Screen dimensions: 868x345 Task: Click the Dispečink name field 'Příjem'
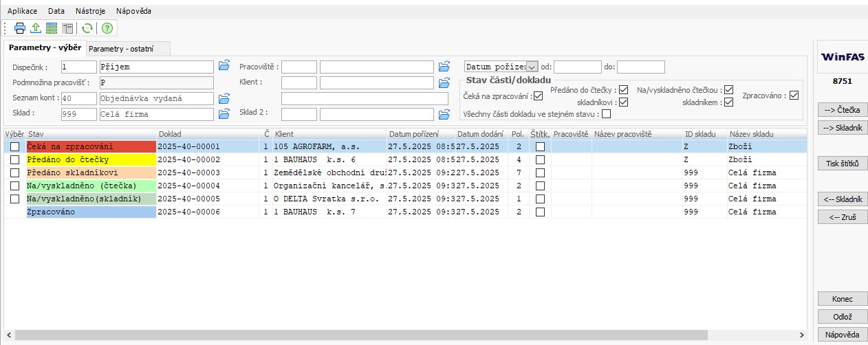tap(156, 67)
